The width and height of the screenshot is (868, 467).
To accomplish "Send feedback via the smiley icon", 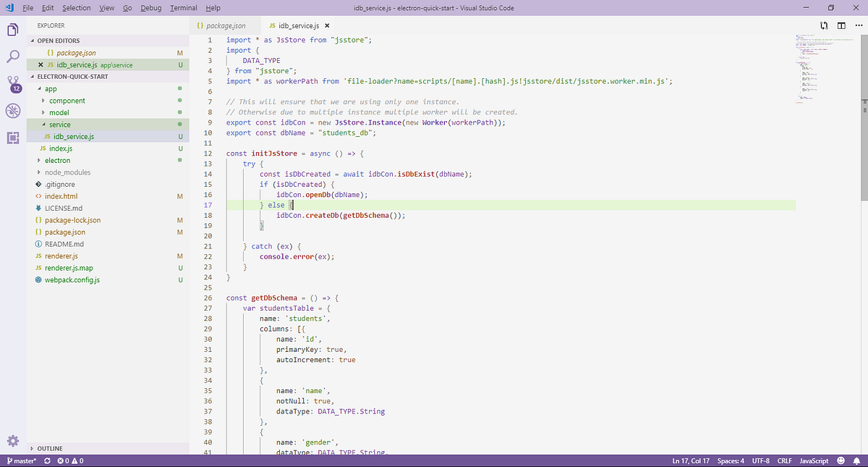I will point(839,460).
